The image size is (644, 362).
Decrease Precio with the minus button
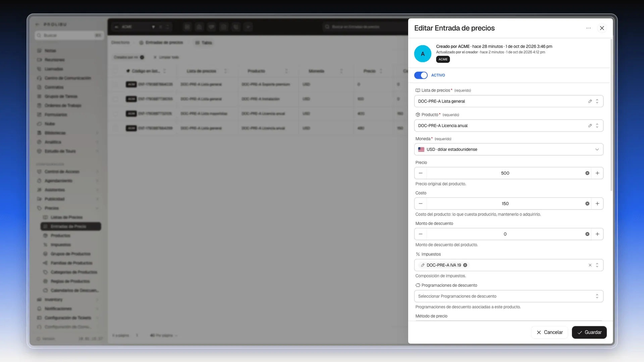click(x=421, y=173)
